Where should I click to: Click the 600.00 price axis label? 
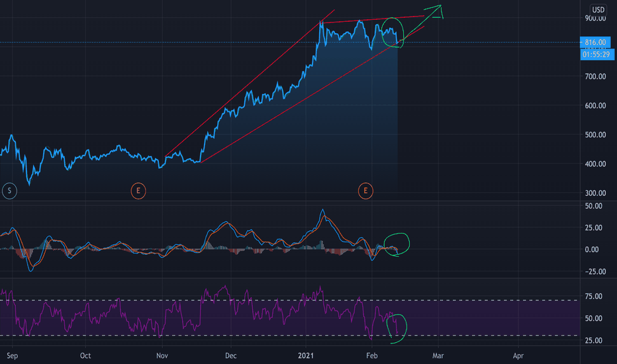pos(595,105)
